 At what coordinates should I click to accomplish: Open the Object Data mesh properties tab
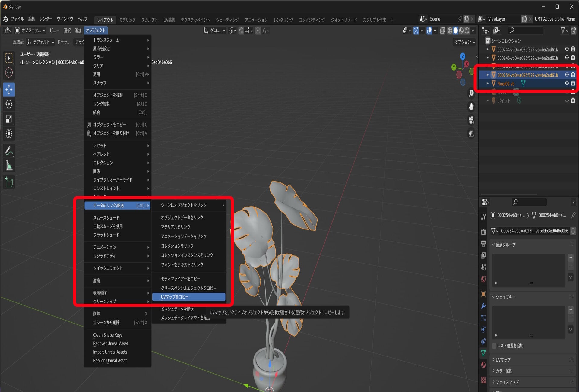[483, 353]
